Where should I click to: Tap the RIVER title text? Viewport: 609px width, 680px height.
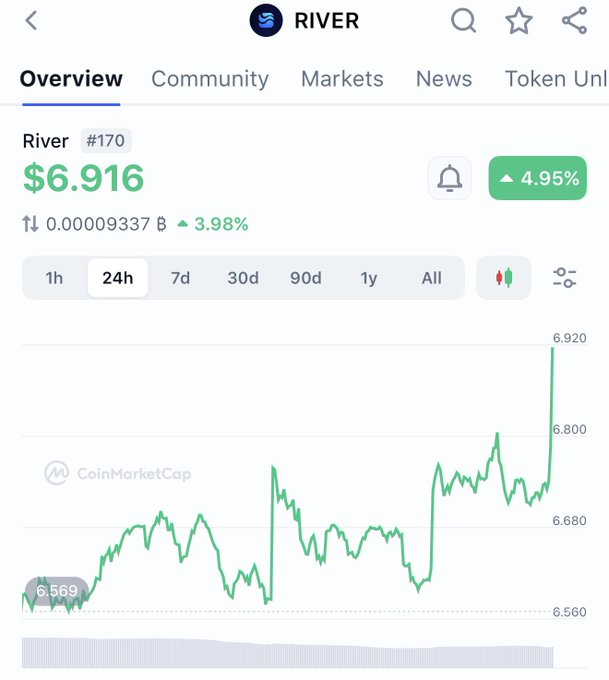coord(327,21)
